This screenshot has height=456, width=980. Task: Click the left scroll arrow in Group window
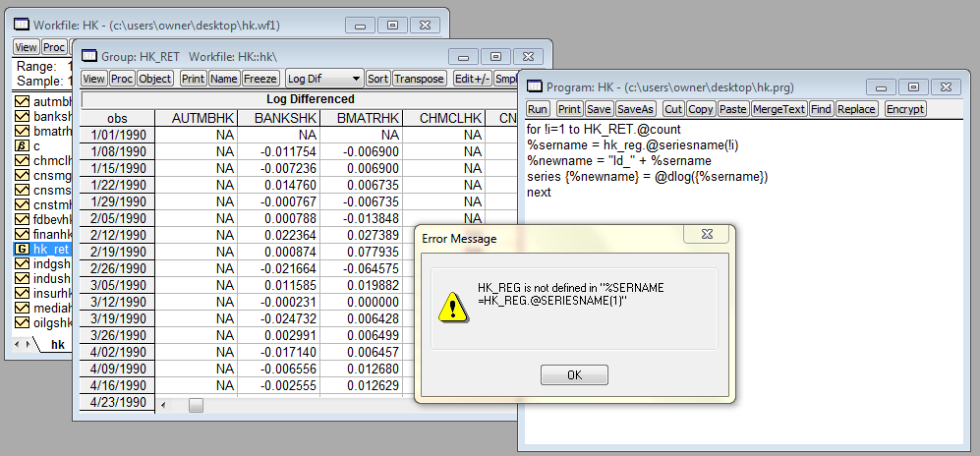pyautogui.click(x=163, y=406)
